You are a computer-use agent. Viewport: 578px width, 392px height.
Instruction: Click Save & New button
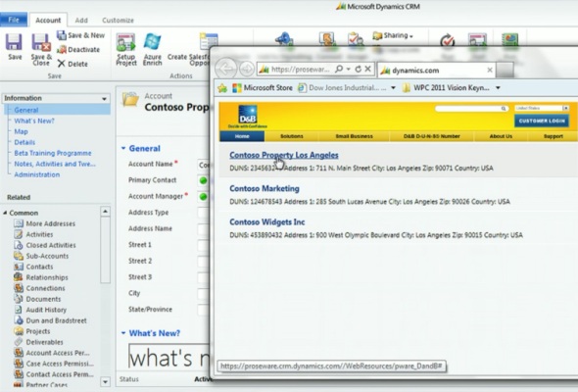[80, 35]
